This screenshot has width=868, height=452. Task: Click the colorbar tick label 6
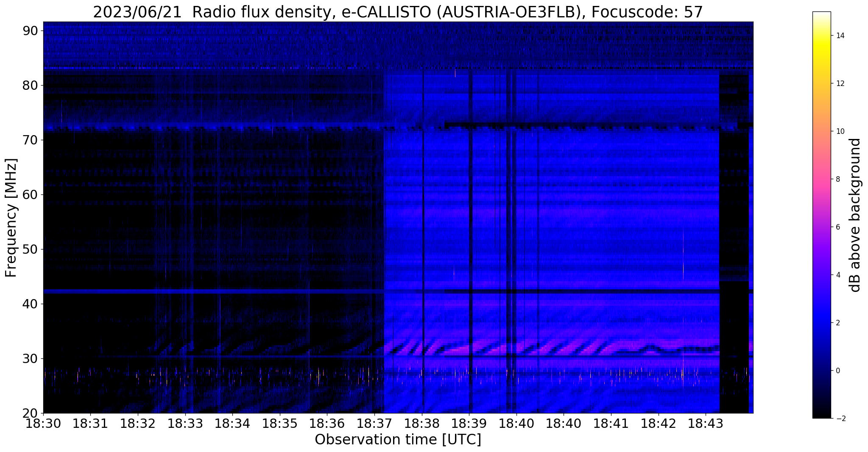[x=837, y=227]
